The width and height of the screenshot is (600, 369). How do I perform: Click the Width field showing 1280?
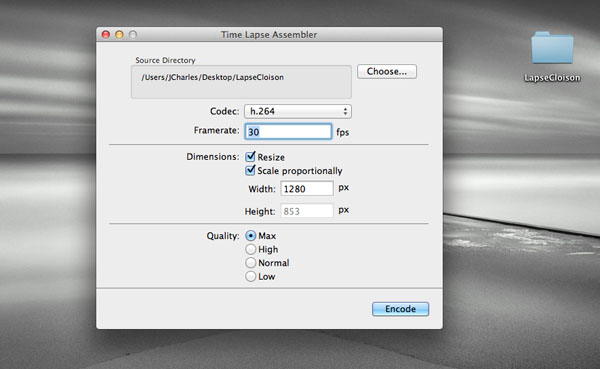[x=307, y=189]
